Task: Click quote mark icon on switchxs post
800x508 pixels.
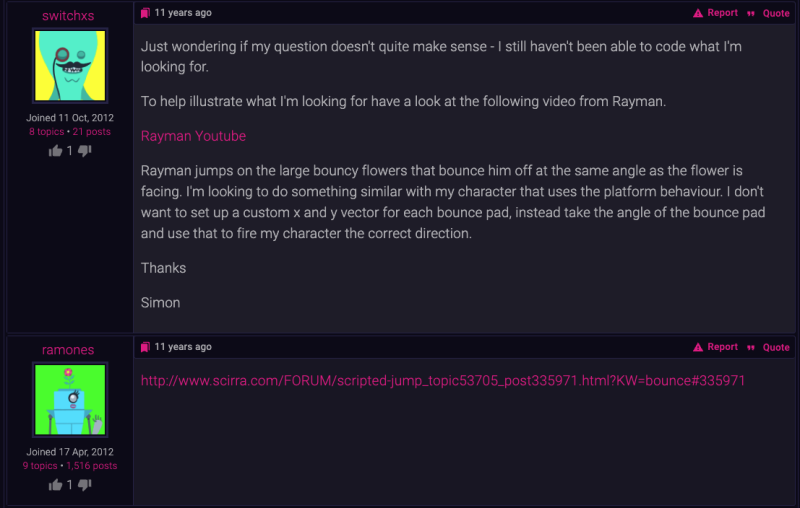Action: [751, 14]
